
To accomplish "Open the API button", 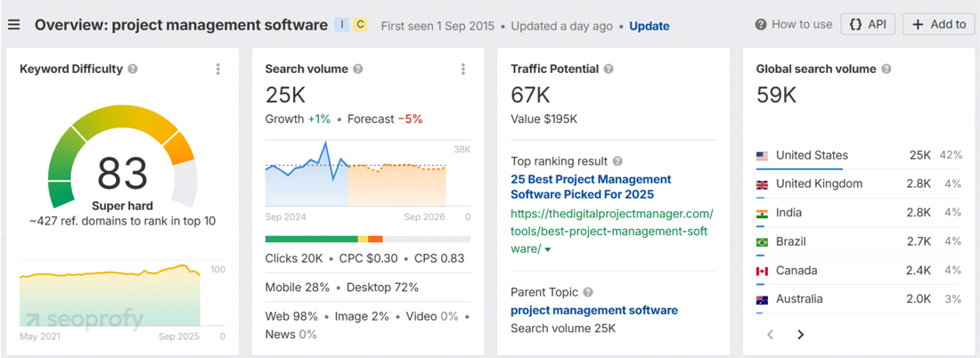I will click(868, 24).
